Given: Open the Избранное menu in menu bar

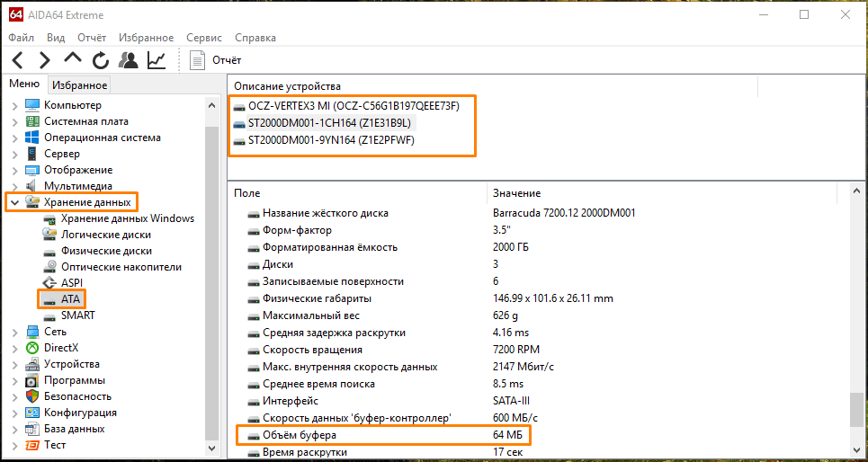Looking at the screenshot, I should coord(146,38).
